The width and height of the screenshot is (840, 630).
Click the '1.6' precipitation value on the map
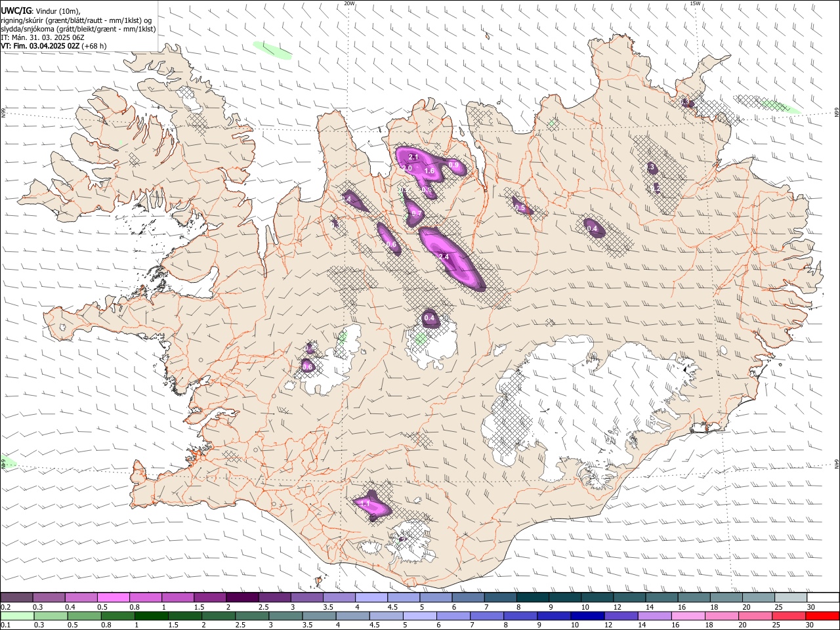pyautogui.click(x=429, y=171)
